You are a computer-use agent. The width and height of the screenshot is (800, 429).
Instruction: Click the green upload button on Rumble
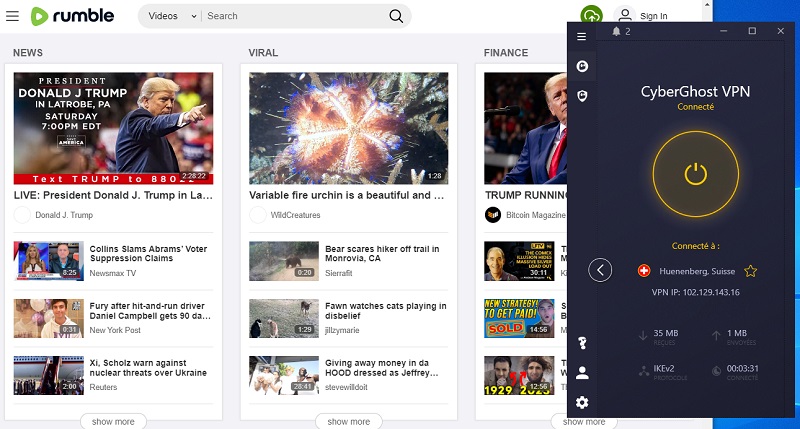pyautogui.click(x=592, y=15)
